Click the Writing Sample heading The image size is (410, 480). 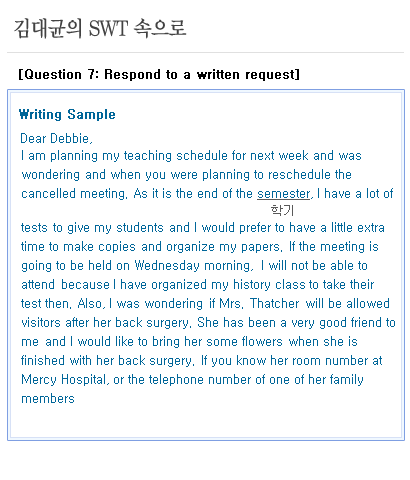pyautogui.click(x=67, y=114)
